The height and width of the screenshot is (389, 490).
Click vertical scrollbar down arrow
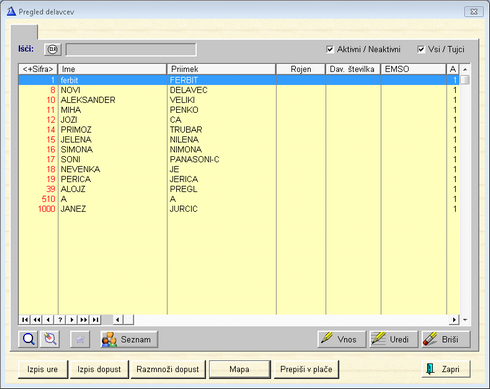(465, 320)
